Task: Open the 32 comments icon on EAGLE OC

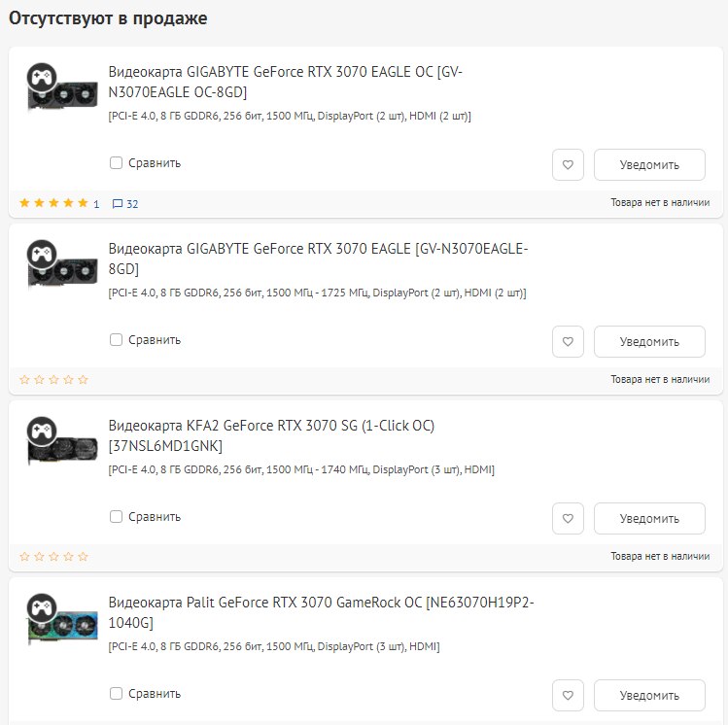Action: pos(125,204)
